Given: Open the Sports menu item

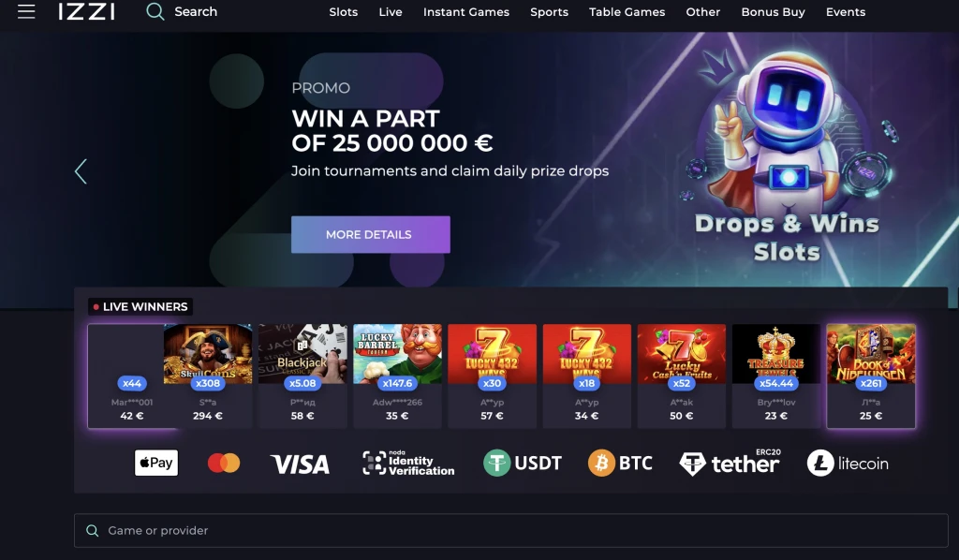Looking at the screenshot, I should coord(549,11).
